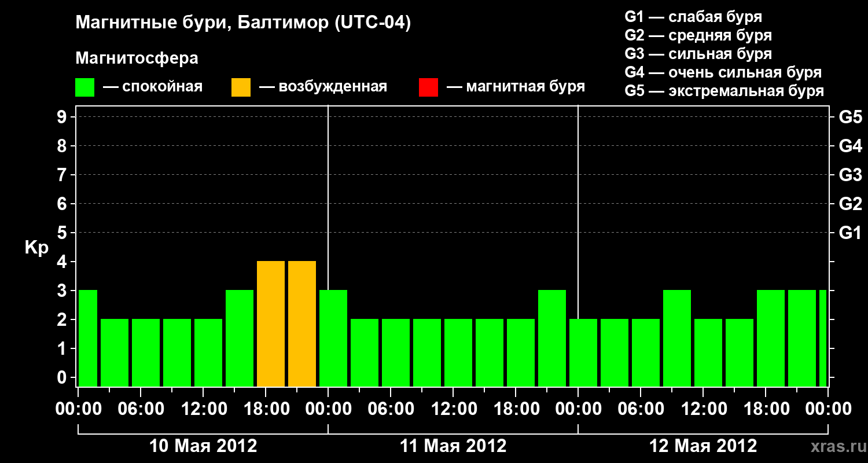Click the title 'Магнитные бури, Балтимор (UTC-04)'
The image size is (868, 463).
243,24
